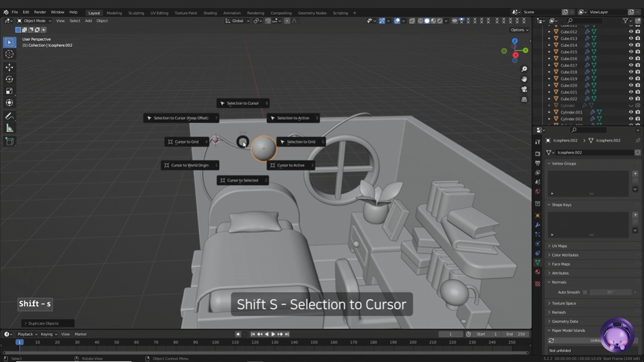Collapse the Vertex Groups panel
The image size is (644, 362).
549,163
